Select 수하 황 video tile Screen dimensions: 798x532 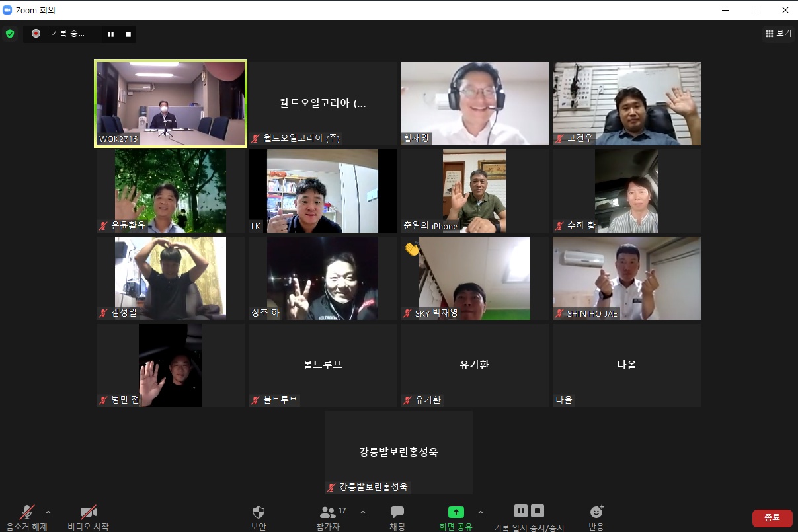point(627,191)
